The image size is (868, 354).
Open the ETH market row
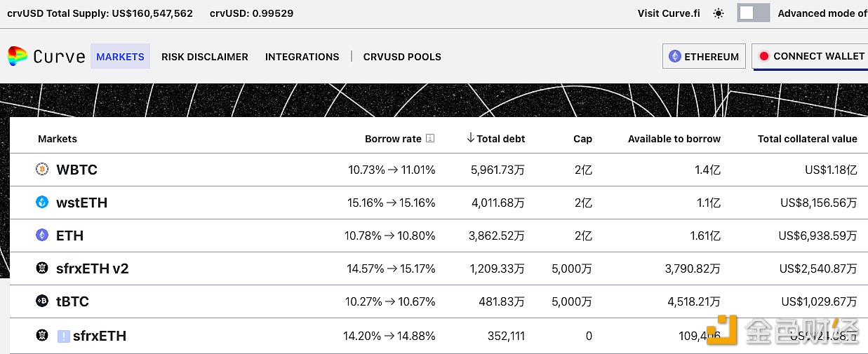point(439,236)
